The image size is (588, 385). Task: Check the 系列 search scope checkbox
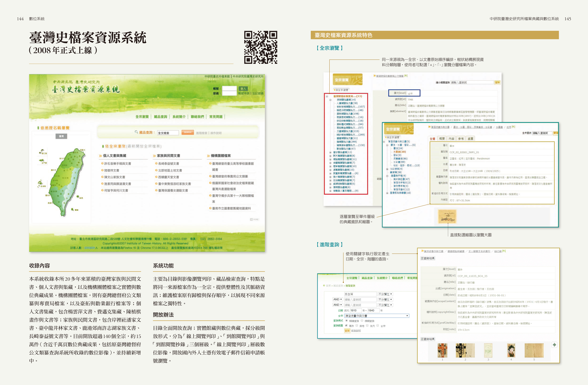click(367, 325)
